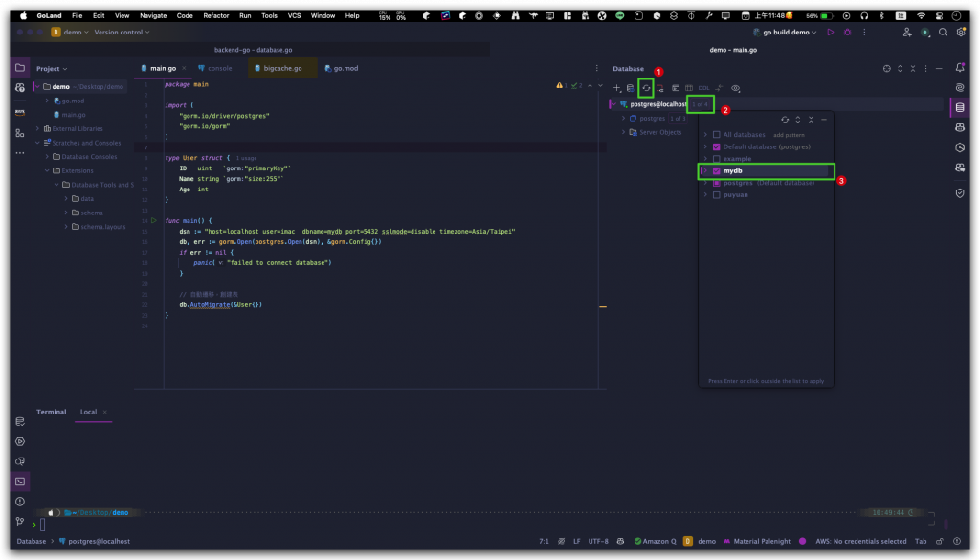The width and height of the screenshot is (980, 560).
Task: Uncheck the mydb database checkbox
Action: [716, 170]
